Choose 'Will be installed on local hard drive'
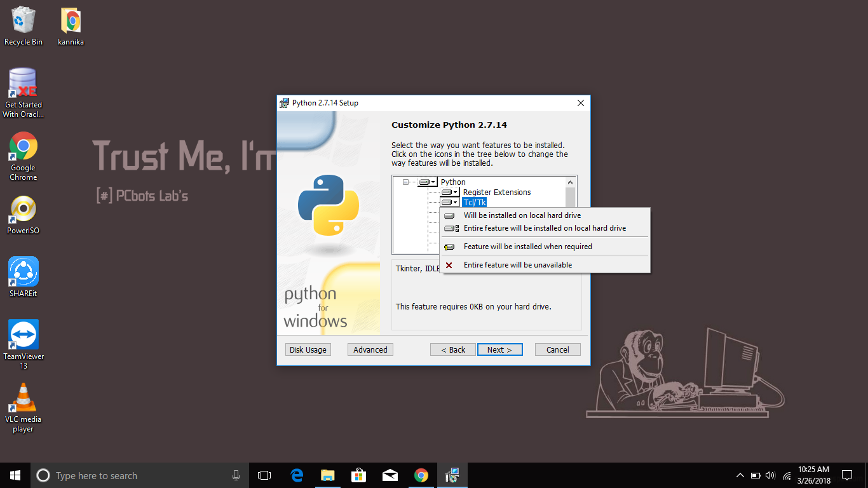 pyautogui.click(x=545, y=215)
